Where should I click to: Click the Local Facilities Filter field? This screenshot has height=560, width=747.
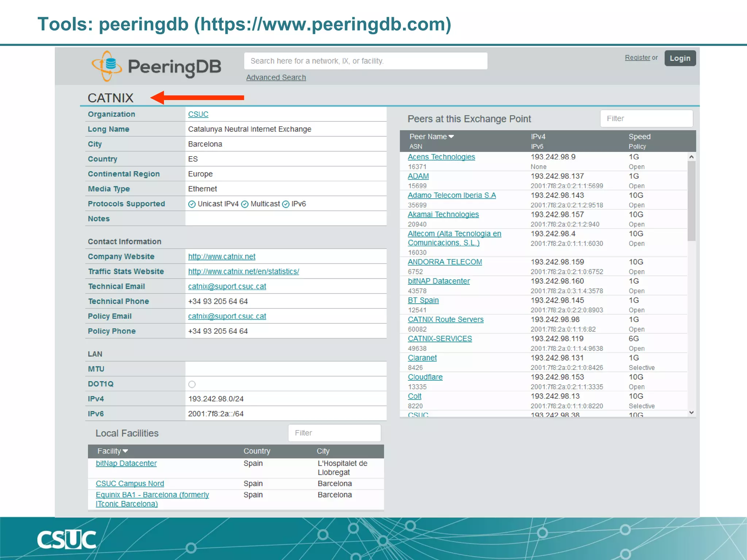tap(334, 433)
